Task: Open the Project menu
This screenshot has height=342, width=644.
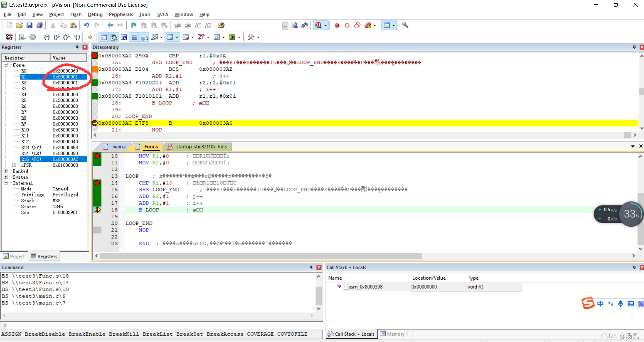Action: (x=56, y=14)
